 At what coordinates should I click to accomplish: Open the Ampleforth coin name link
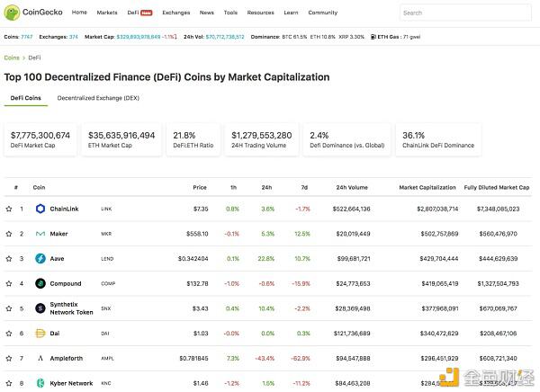66,358
